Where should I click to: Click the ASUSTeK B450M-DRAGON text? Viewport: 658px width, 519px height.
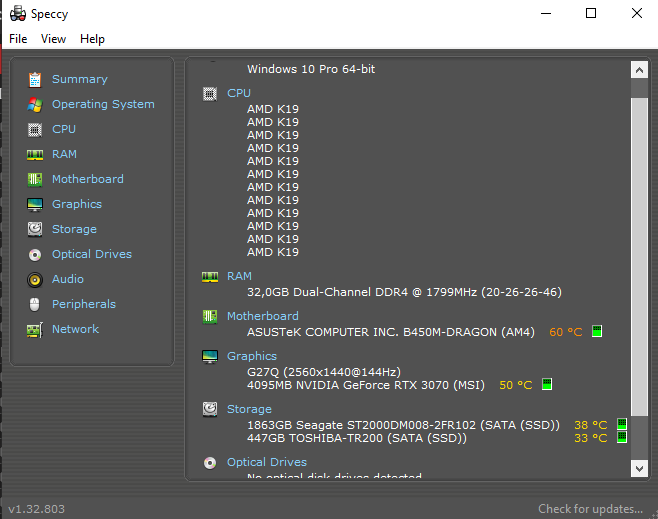tap(391, 332)
